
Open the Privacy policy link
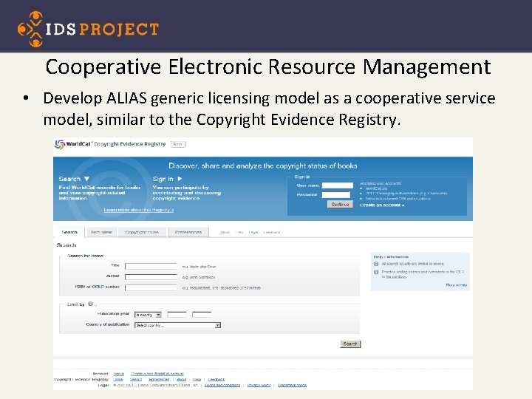point(259,385)
